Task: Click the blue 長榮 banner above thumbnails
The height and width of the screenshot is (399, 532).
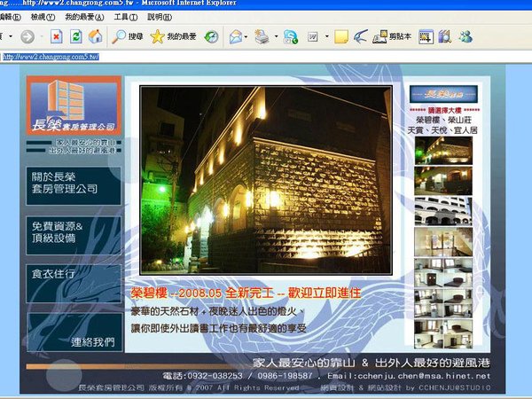Action: tap(443, 94)
